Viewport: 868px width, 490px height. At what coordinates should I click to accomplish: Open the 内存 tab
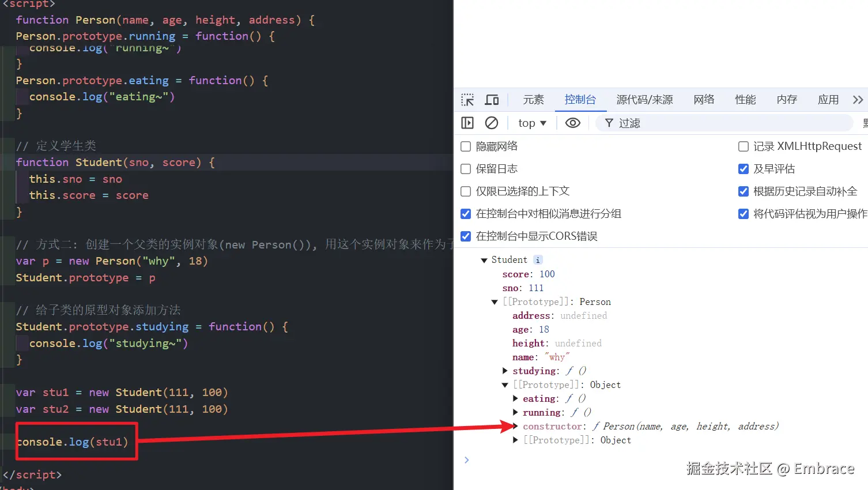(x=787, y=100)
